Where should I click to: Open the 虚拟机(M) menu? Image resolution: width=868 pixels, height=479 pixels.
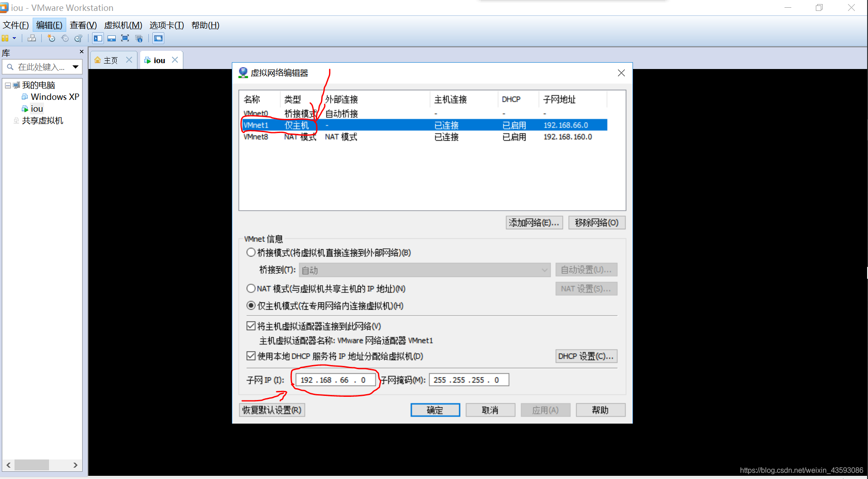point(123,25)
